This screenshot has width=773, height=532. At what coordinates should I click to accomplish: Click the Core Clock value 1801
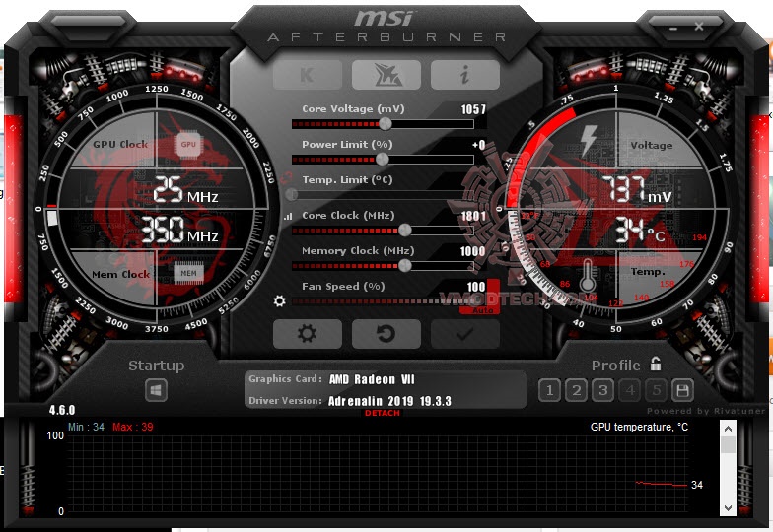point(473,216)
